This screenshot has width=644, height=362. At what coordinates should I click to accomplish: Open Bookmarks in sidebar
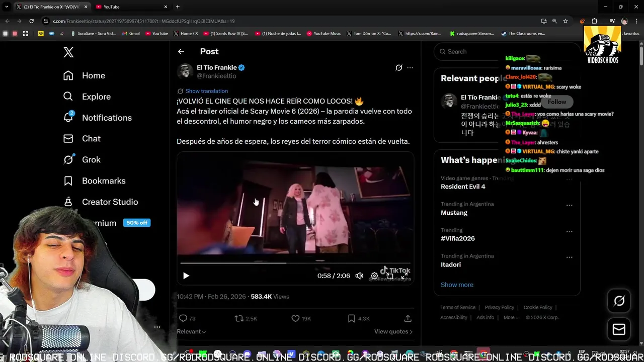click(x=94, y=181)
